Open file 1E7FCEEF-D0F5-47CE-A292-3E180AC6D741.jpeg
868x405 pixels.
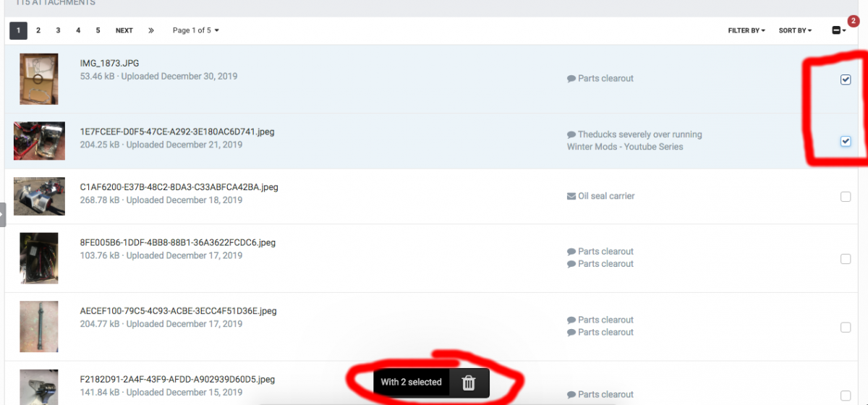[177, 132]
